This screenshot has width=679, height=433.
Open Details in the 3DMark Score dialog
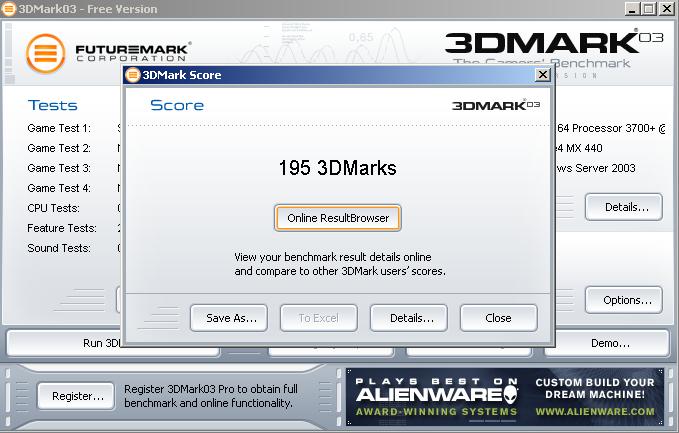[x=409, y=318]
